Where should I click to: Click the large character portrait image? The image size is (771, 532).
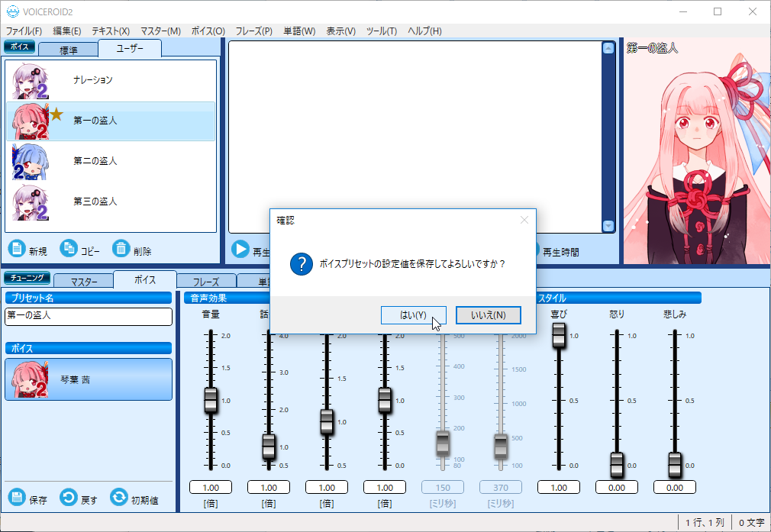tap(697, 151)
